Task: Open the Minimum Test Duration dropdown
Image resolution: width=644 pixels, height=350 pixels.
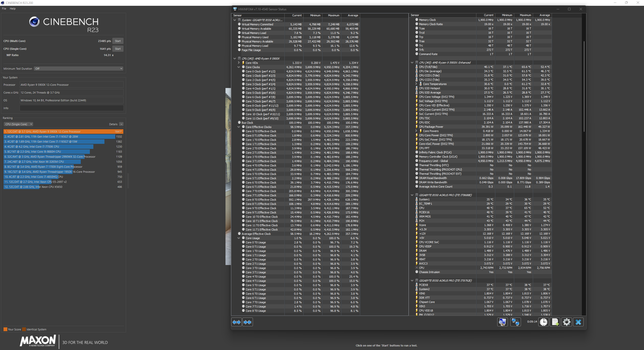Action: (x=79, y=69)
